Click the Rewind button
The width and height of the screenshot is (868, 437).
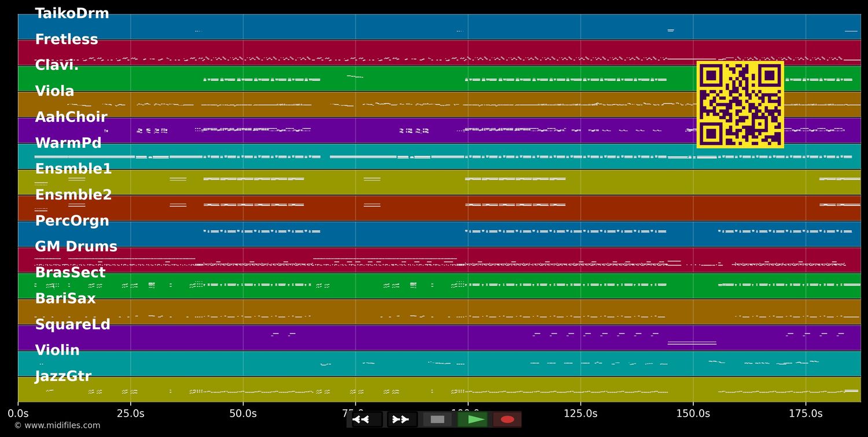click(x=363, y=420)
